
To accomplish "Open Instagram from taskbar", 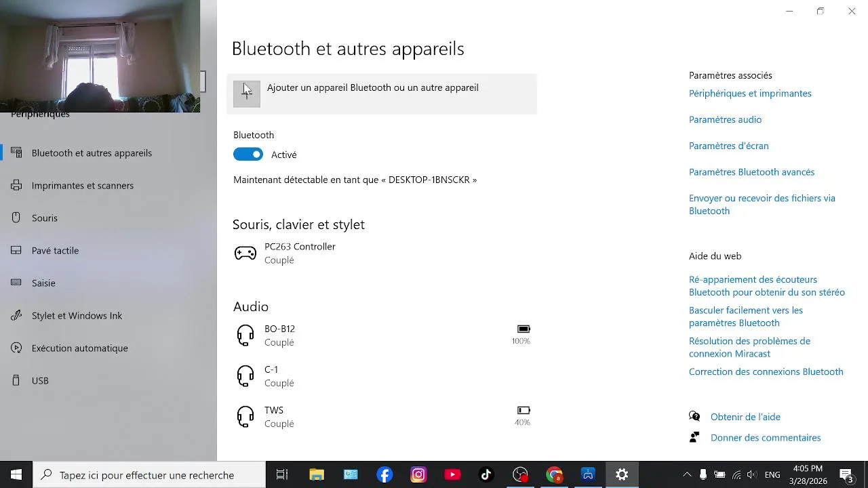I will click(418, 475).
